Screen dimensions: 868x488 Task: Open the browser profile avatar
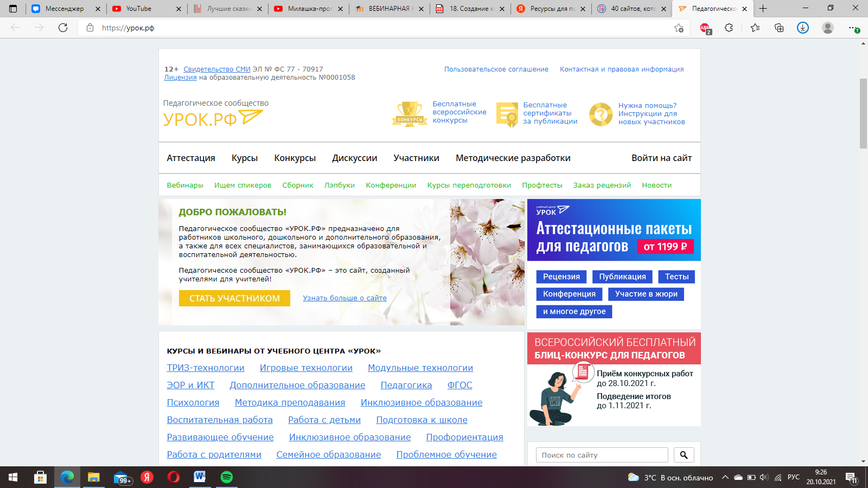pyautogui.click(x=828, y=28)
